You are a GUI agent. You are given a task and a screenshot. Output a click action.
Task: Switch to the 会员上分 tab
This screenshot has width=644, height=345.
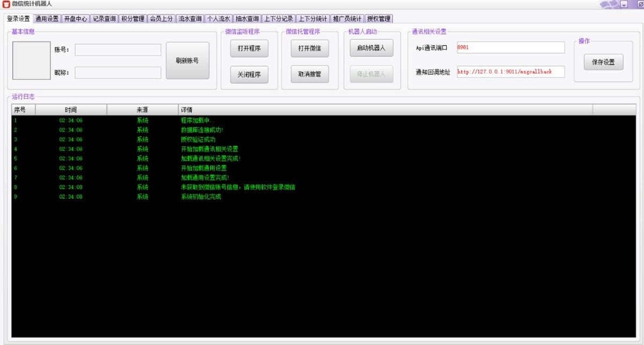coord(162,19)
